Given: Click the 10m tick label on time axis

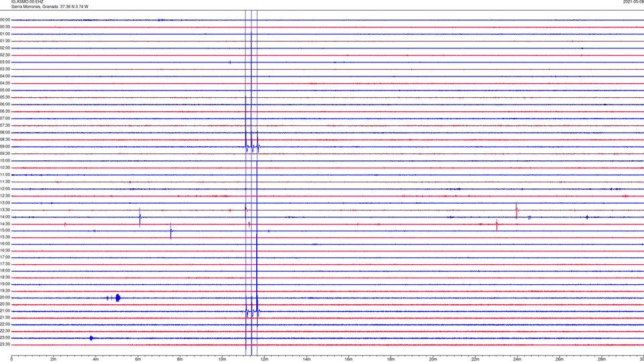Looking at the screenshot, I should pyautogui.click(x=222, y=359).
